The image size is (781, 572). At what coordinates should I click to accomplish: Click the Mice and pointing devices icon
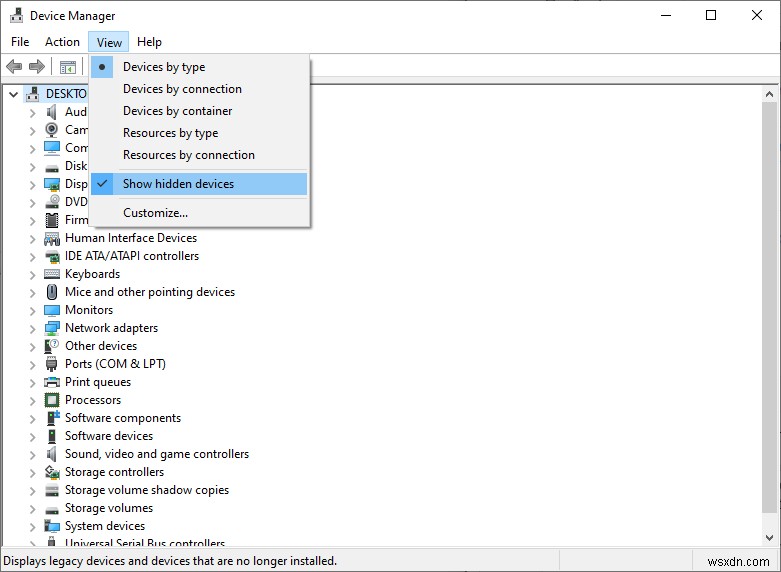[x=52, y=292]
